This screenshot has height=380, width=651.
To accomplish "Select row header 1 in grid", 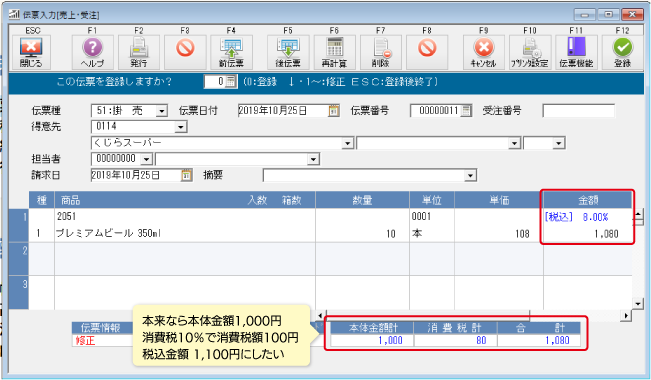I will [19, 225].
